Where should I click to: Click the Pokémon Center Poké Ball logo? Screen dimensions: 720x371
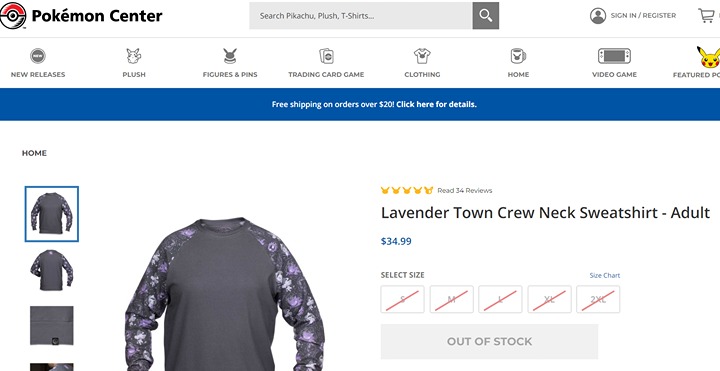coord(12,16)
